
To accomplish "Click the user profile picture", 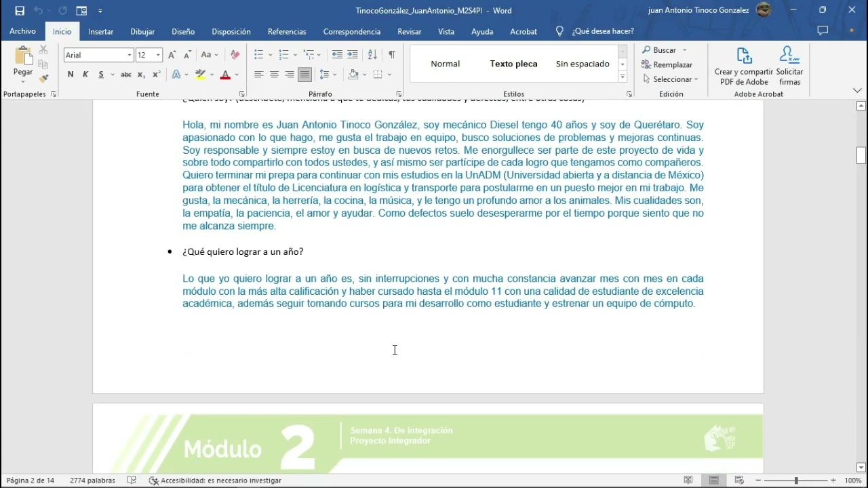I will (x=764, y=10).
